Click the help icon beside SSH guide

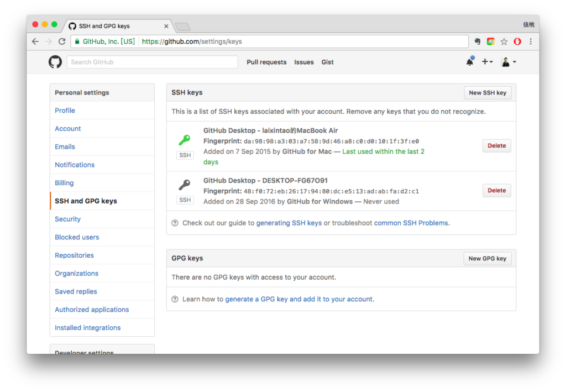point(175,223)
